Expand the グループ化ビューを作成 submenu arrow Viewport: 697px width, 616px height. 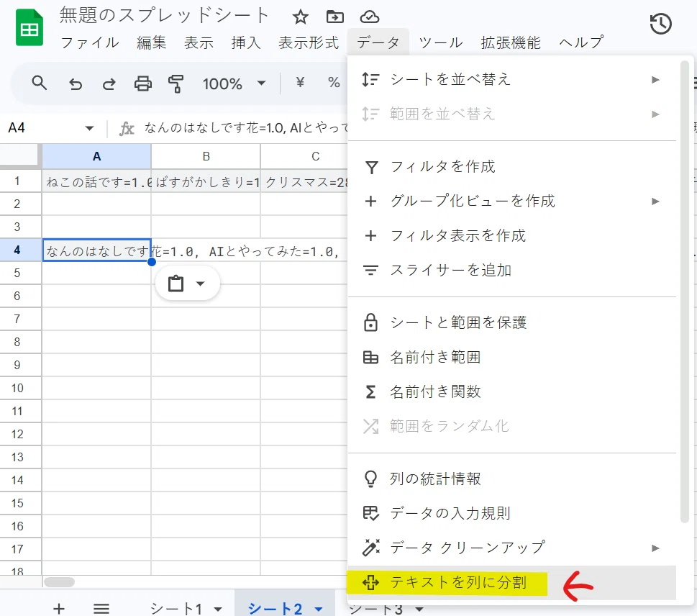click(655, 201)
